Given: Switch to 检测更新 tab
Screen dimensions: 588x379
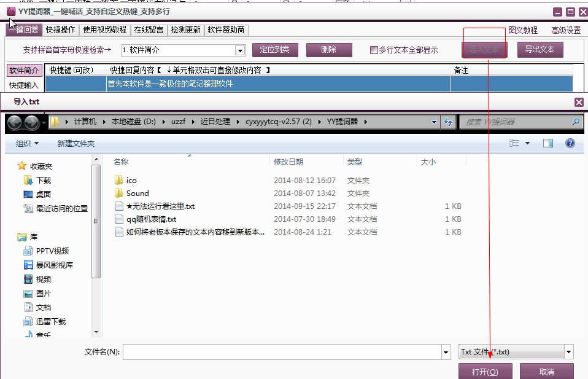Looking at the screenshot, I should (x=185, y=29).
